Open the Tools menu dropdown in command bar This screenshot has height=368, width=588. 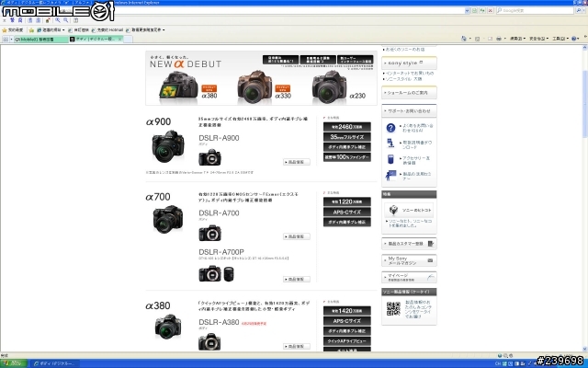tap(560, 39)
